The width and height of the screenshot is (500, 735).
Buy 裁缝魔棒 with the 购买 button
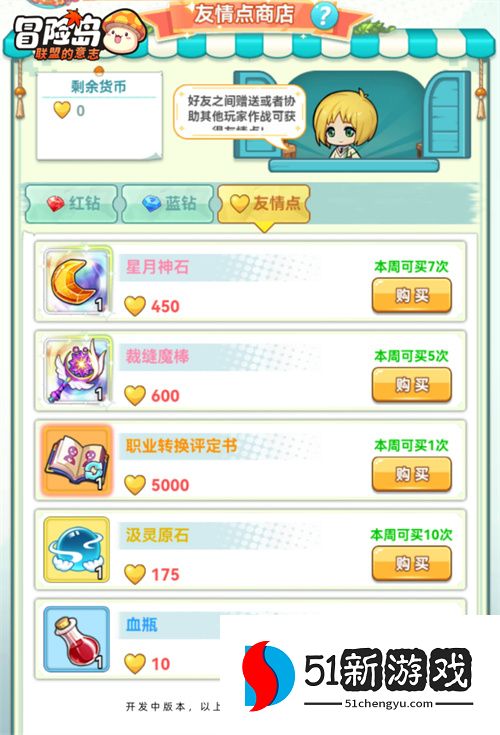pyautogui.click(x=411, y=385)
